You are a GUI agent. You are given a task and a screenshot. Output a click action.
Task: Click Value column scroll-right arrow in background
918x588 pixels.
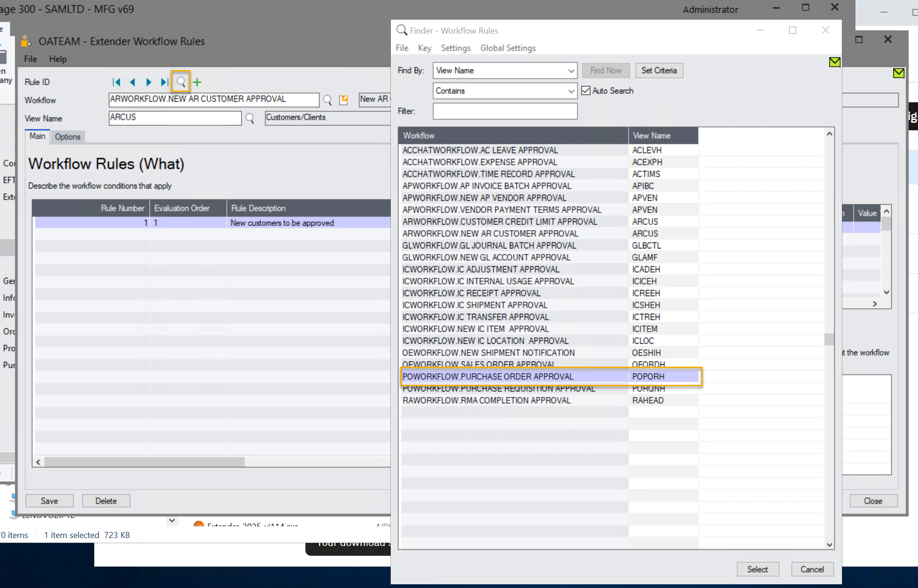pos(875,304)
